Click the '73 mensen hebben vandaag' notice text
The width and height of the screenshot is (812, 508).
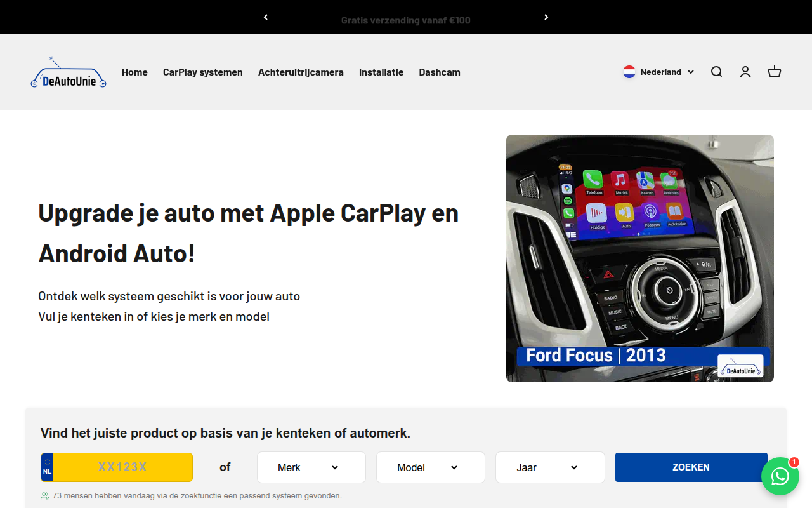coord(197,496)
